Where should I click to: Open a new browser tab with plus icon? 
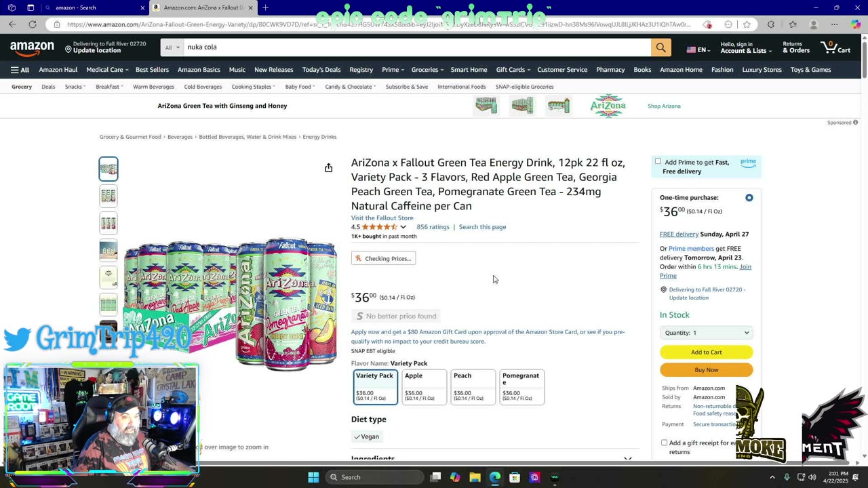[265, 7]
